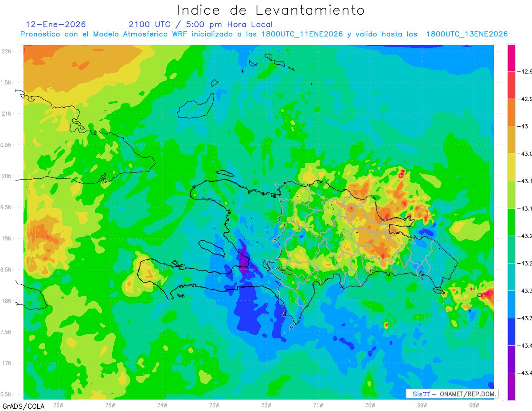This screenshot has height=411, width=532.
Task: Select the yellow-green colorbar segment
Action: click(511, 195)
